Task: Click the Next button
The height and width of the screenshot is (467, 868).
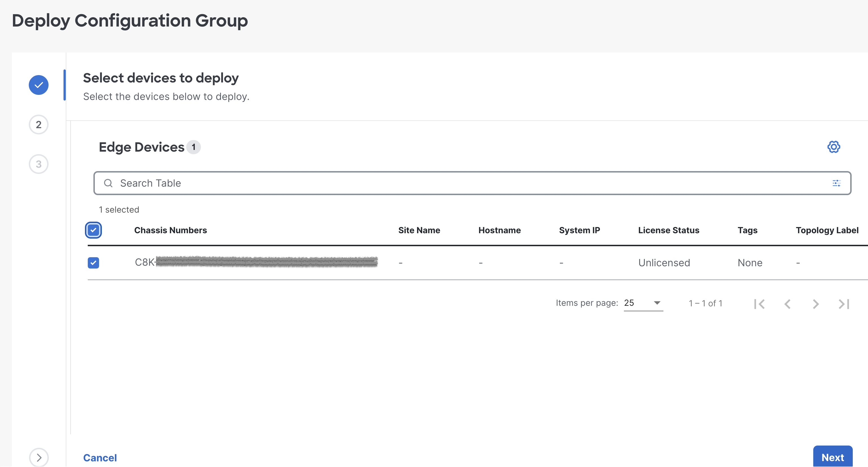Action: [x=833, y=457]
